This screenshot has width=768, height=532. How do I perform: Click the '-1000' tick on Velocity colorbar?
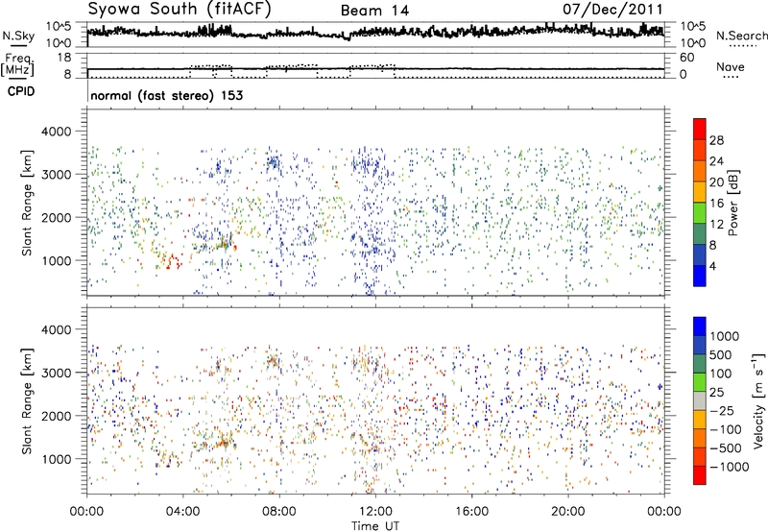(730, 467)
